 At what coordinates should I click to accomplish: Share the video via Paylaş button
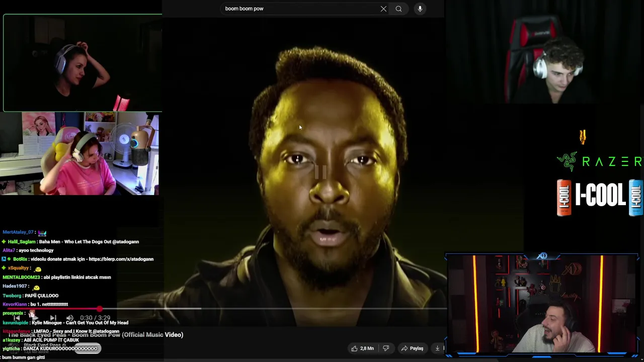[412, 348]
